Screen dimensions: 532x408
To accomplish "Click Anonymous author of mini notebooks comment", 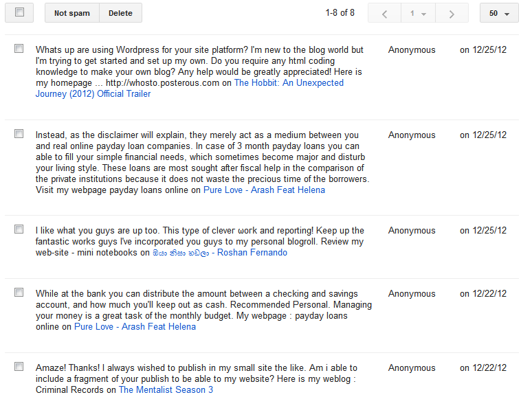I will tap(412, 231).
